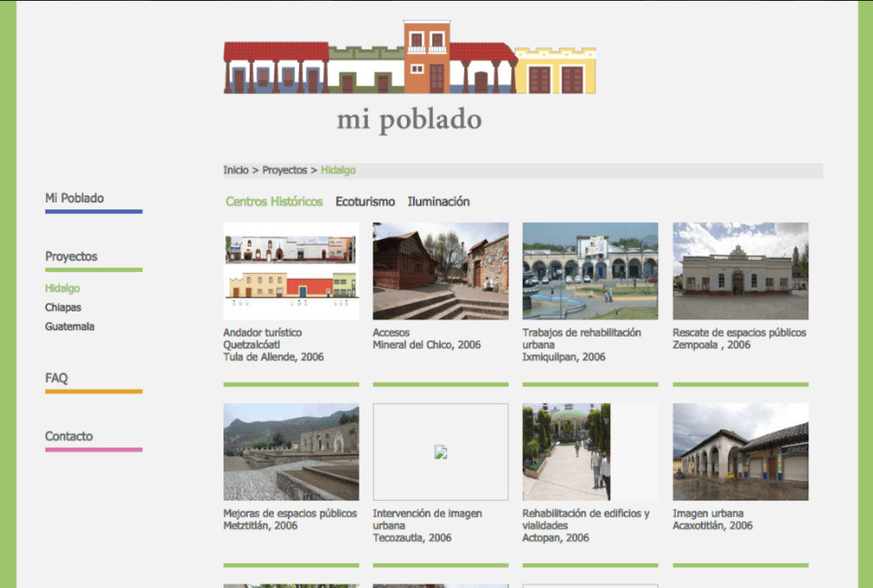This screenshot has height=588, width=873.
Task: Open the Proyectos sidebar section
Action: (72, 256)
